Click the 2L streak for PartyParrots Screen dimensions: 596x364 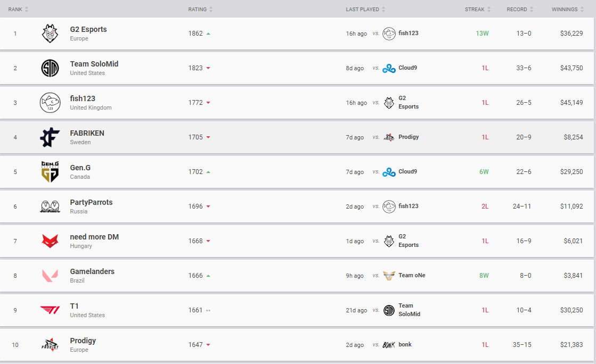tap(485, 206)
